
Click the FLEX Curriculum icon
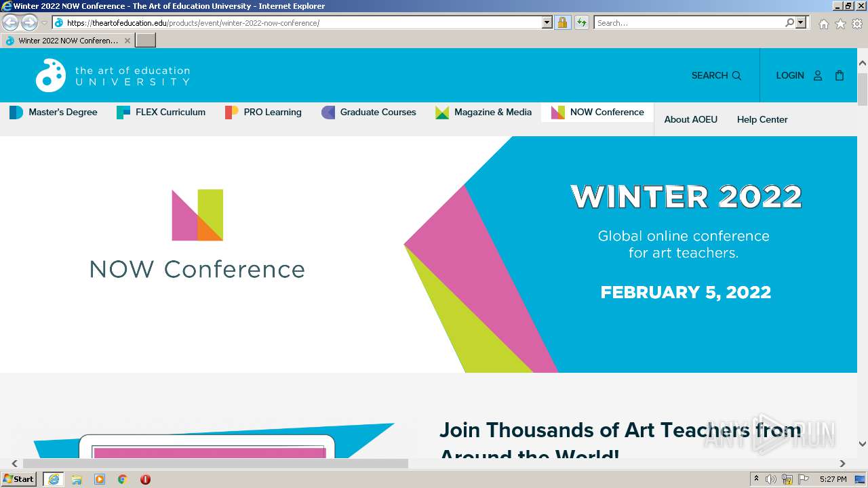[123, 113]
